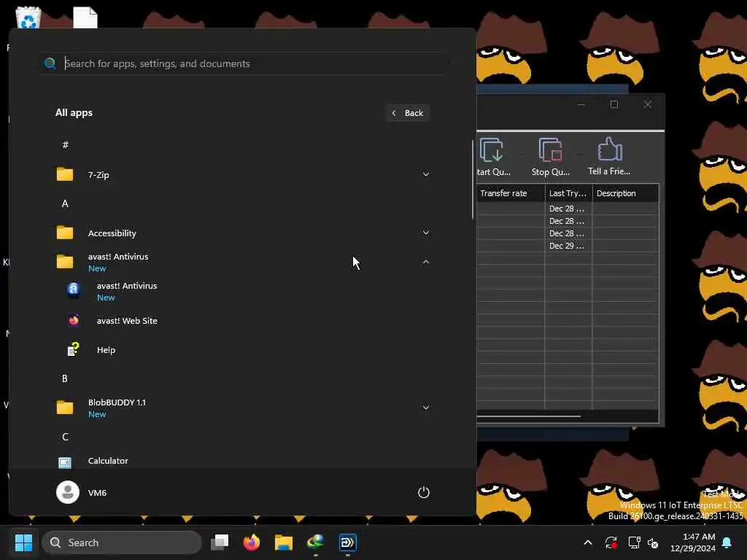Click Tell a Friend toolbar icon
The height and width of the screenshot is (560, 747).
(609, 157)
